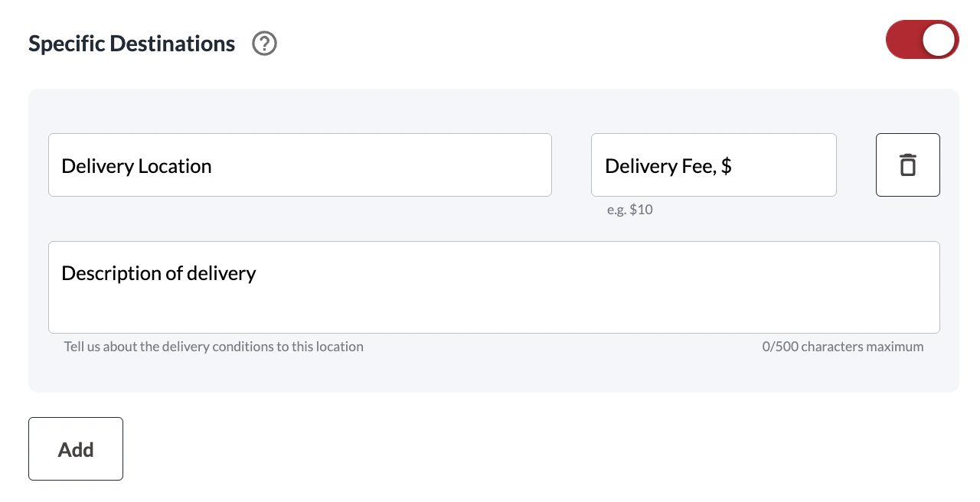Click the 'Delivery Location' placeholder text
The width and height of the screenshot is (980, 502).
pyautogui.click(x=136, y=166)
